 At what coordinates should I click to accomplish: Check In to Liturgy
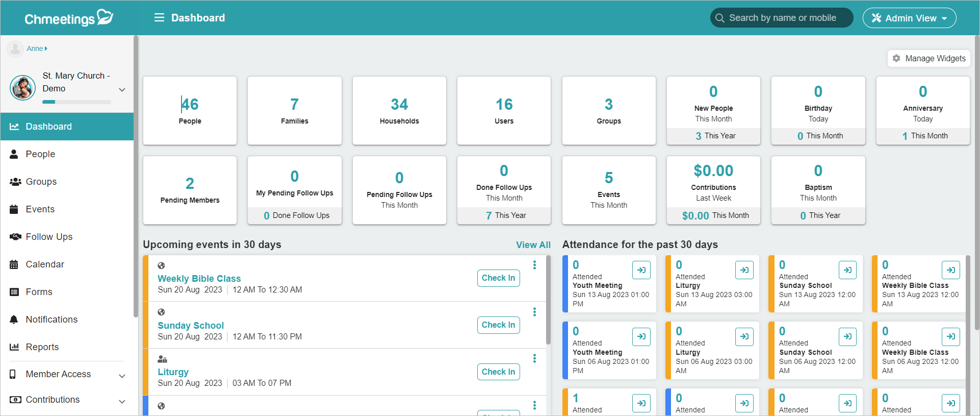pyautogui.click(x=498, y=372)
